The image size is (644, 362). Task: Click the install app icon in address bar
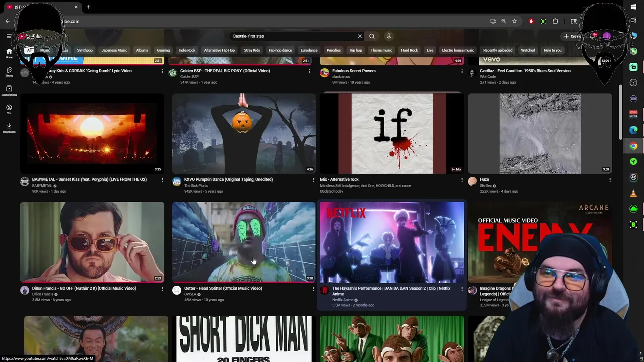493,21
